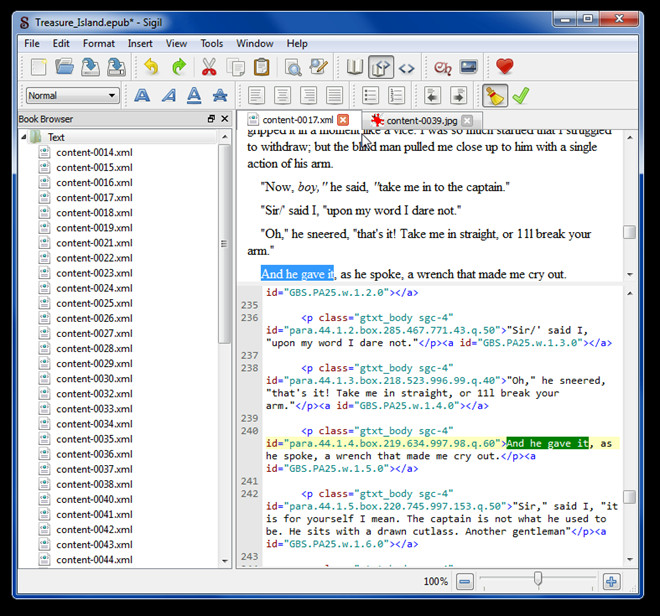Toggle Split View icon
660x616 pixels.
(x=381, y=67)
